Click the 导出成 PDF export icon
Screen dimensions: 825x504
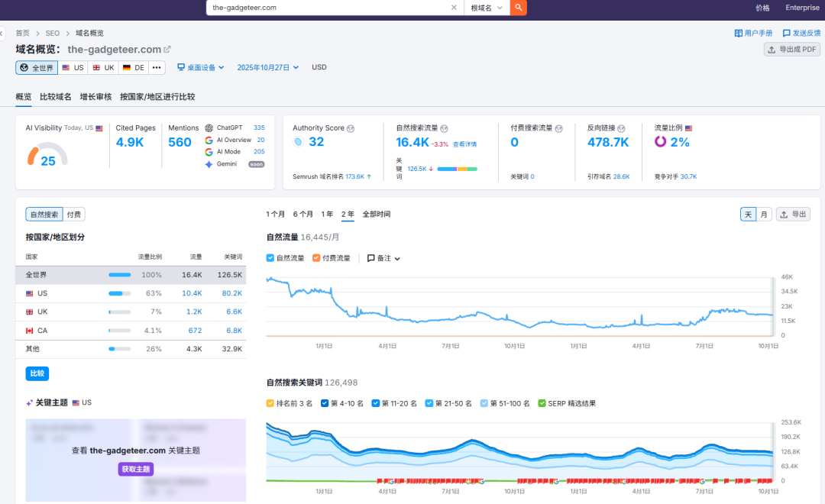pos(770,49)
